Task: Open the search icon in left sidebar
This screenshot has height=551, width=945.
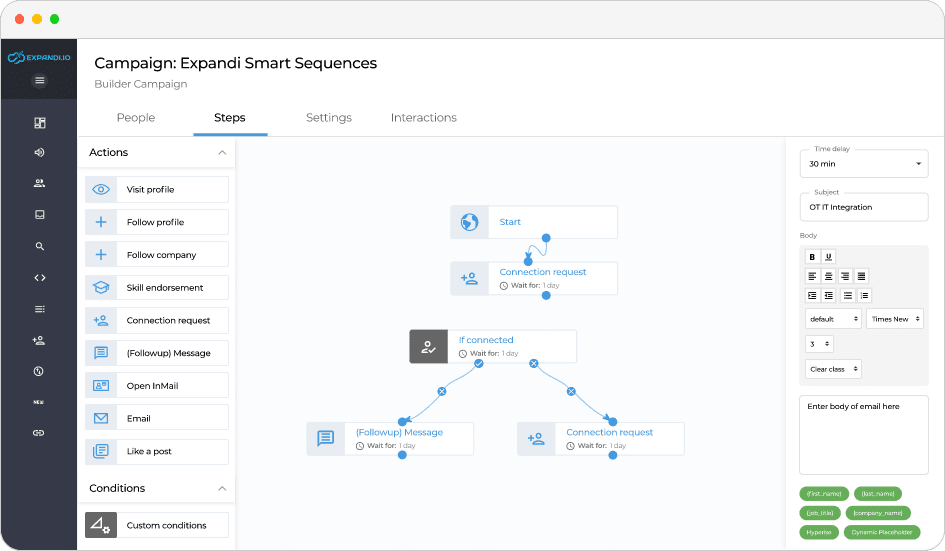Action: point(39,246)
